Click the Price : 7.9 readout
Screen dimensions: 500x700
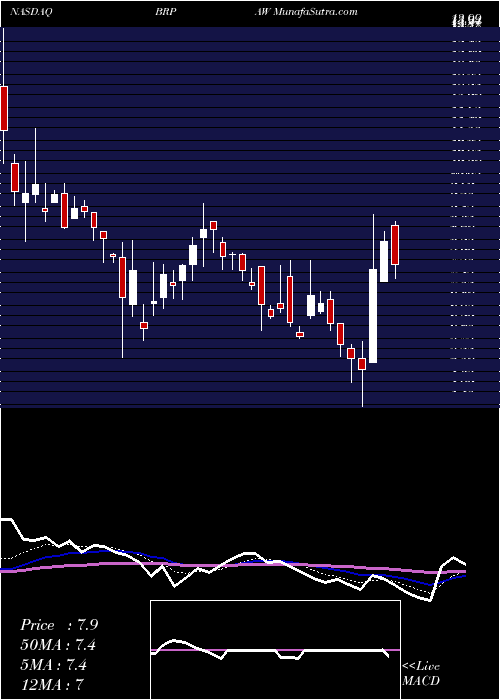pos(59,625)
